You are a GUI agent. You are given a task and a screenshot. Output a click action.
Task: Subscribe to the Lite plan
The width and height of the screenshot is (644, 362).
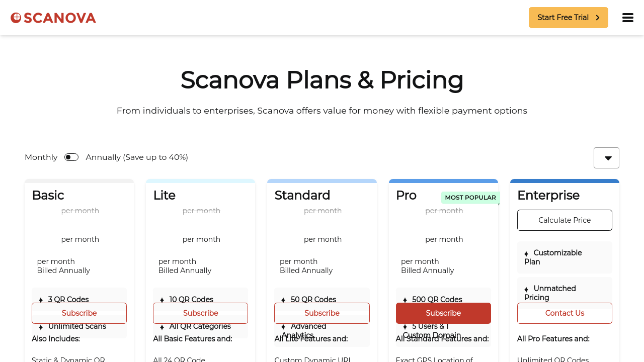click(200, 313)
